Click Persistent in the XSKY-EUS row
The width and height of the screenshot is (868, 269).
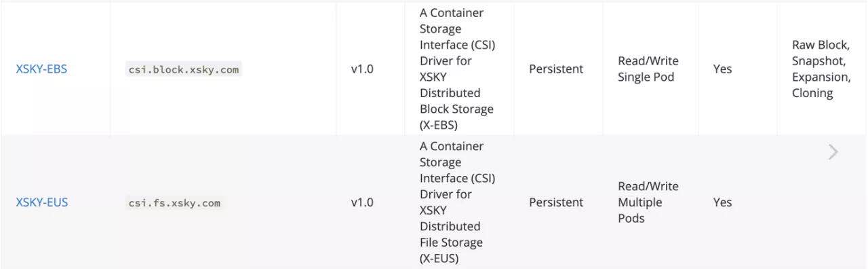click(x=556, y=202)
